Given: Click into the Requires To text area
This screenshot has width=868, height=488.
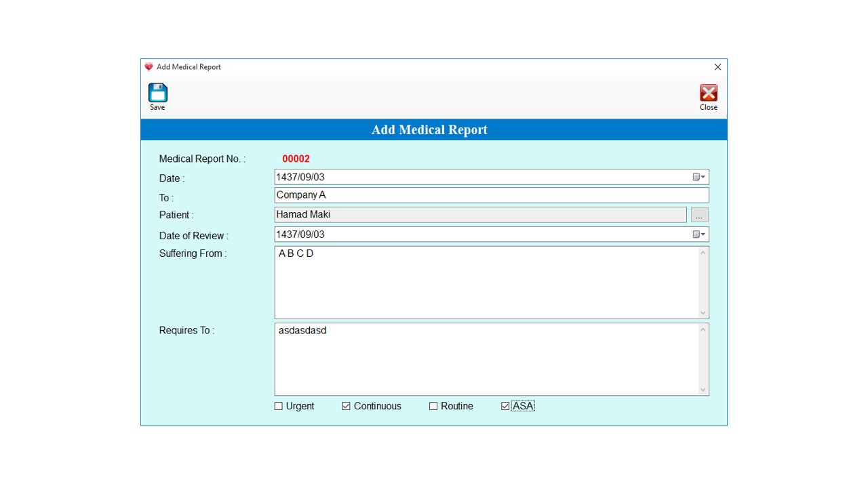Looking at the screenshot, I should coord(486,359).
